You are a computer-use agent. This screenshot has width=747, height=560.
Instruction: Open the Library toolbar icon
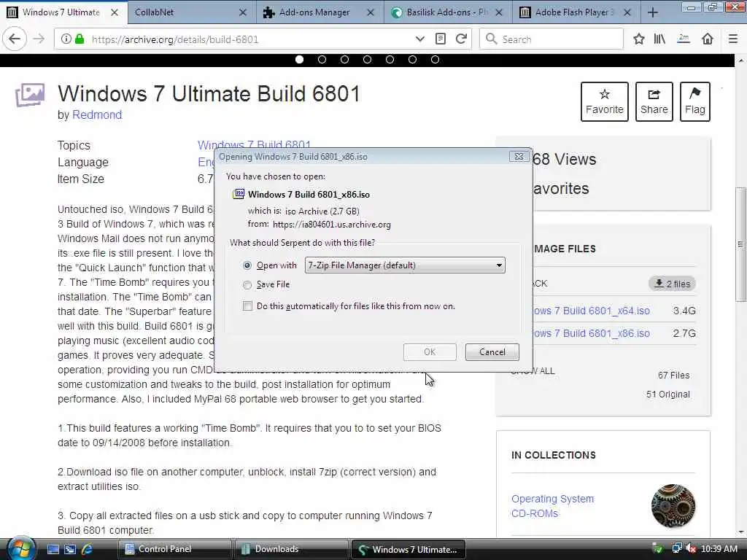[x=659, y=39]
